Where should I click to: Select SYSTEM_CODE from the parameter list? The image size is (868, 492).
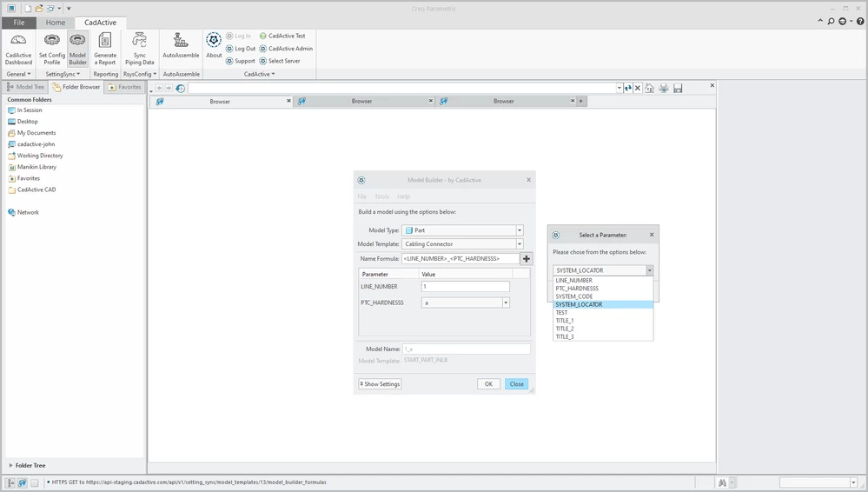[x=603, y=296]
